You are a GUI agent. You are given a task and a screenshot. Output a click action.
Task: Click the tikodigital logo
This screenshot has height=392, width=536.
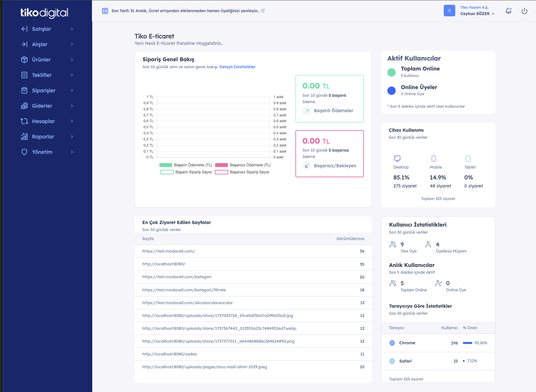tap(44, 13)
